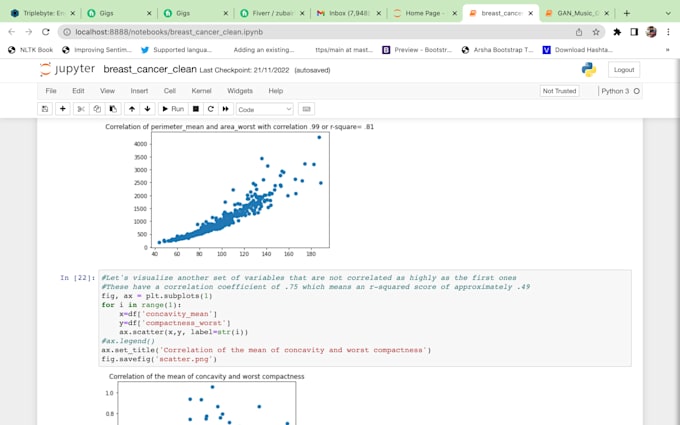Save notebook with the floppy disk icon
Image resolution: width=680 pixels, height=425 pixels.
pos(45,109)
